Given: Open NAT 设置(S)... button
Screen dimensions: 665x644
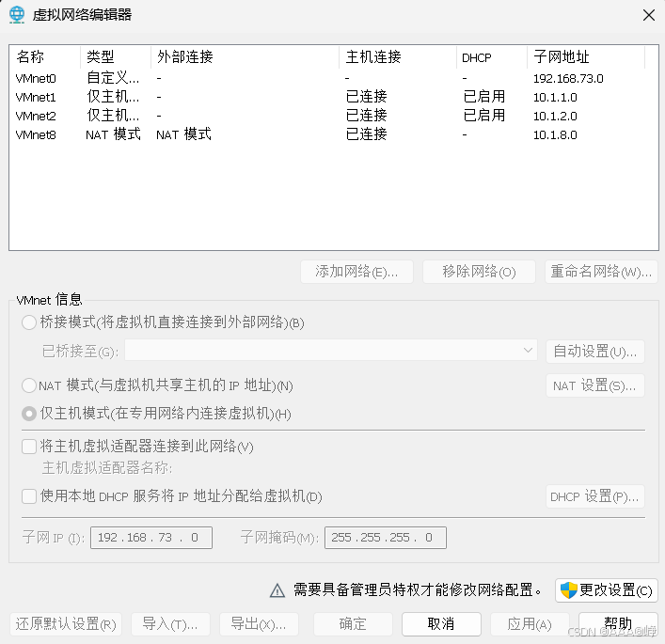Looking at the screenshot, I should 595,385.
